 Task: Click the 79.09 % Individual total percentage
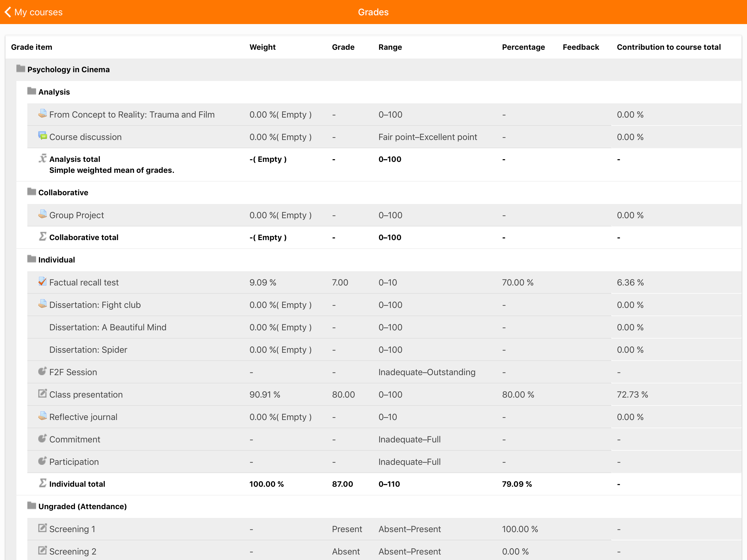coord(517,484)
